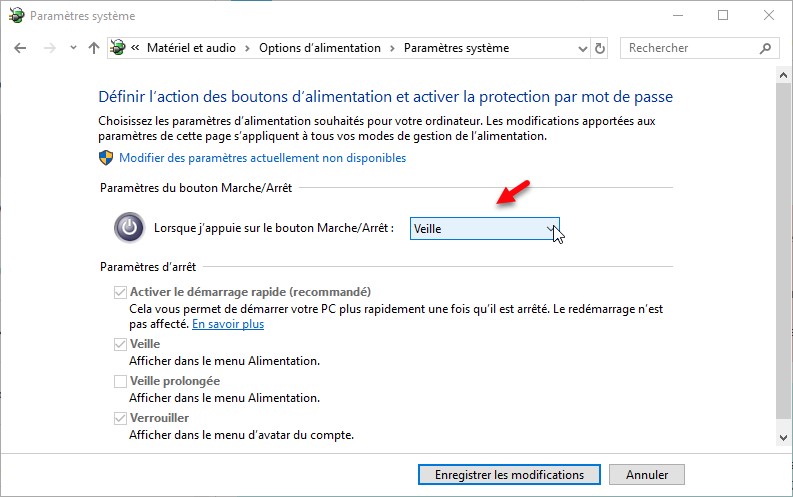Expand the recent locations chevron
Viewport: 793px width, 497px height.
[x=73, y=48]
